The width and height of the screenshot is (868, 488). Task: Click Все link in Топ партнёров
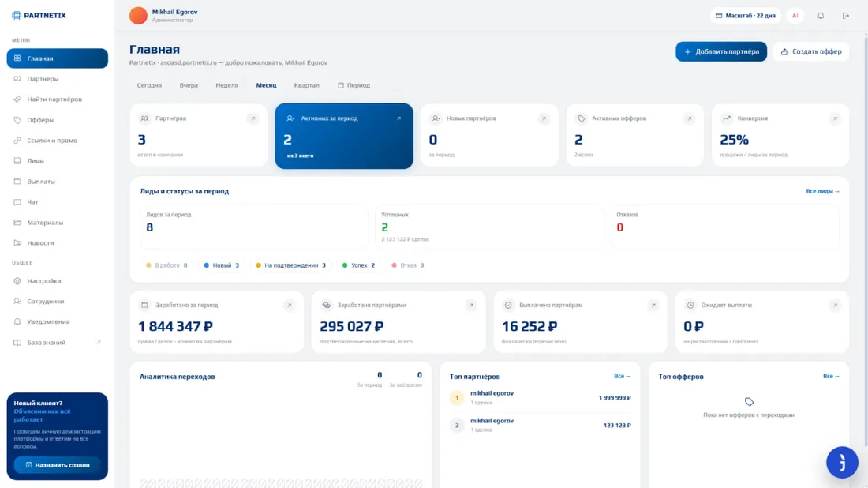point(623,376)
